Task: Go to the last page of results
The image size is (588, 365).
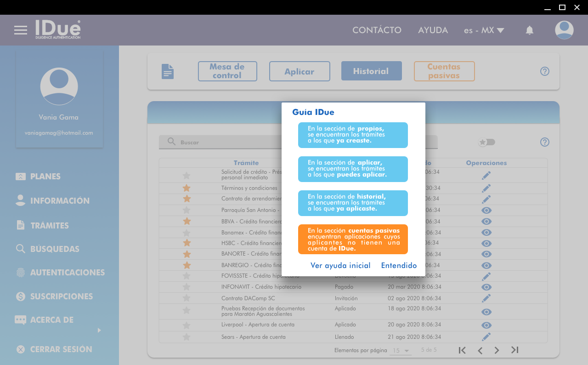Action: pos(515,350)
